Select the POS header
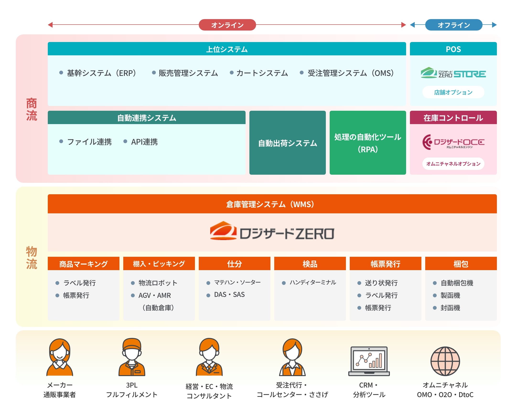The width and height of the screenshot is (516, 420). click(x=453, y=49)
